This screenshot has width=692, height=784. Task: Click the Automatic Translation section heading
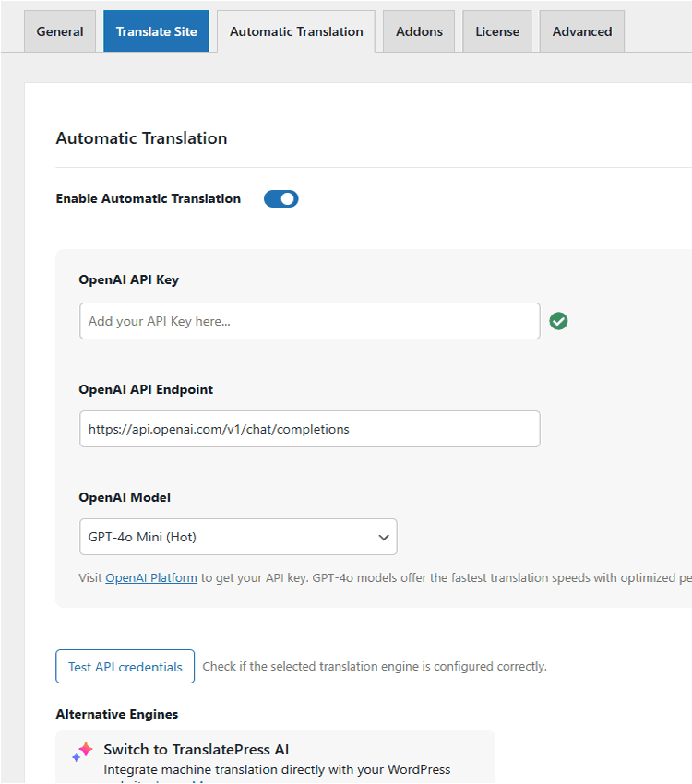141,138
